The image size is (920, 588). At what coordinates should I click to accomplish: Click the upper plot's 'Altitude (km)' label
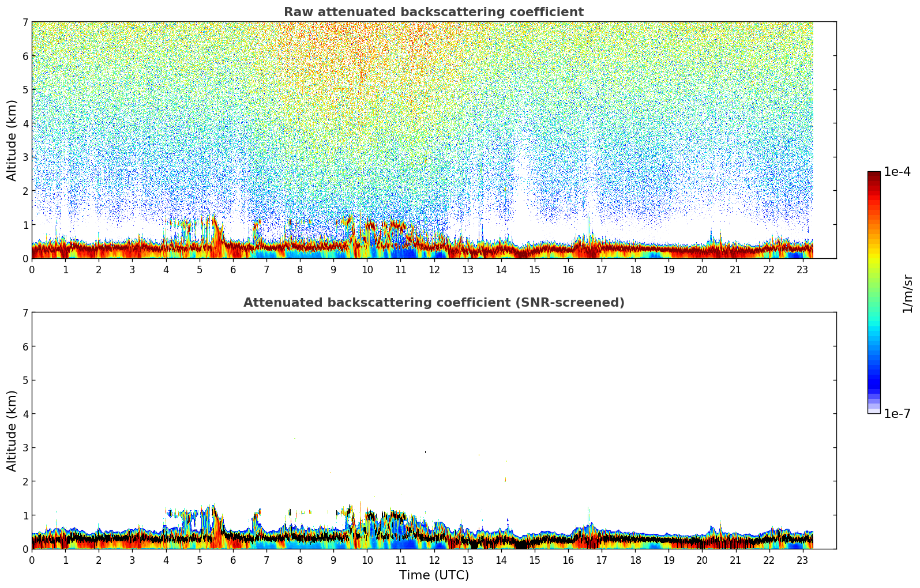[12, 140]
